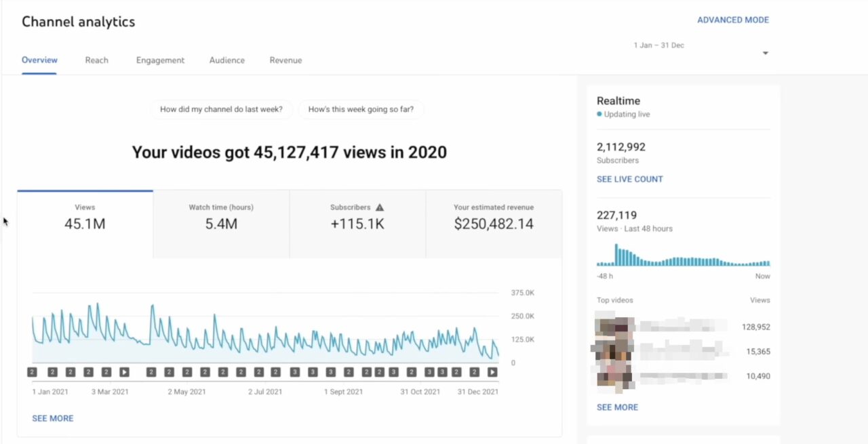This screenshot has height=444, width=868.
Task: Click the "How did my channel do last week?" chip
Action: point(221,109)
